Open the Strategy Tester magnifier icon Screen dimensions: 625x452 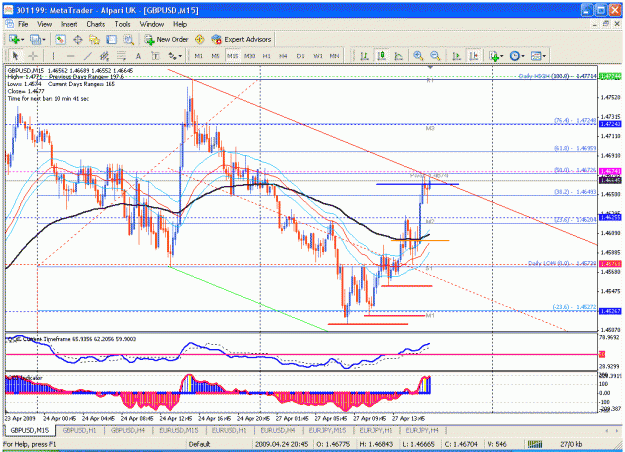pos(128,39)
